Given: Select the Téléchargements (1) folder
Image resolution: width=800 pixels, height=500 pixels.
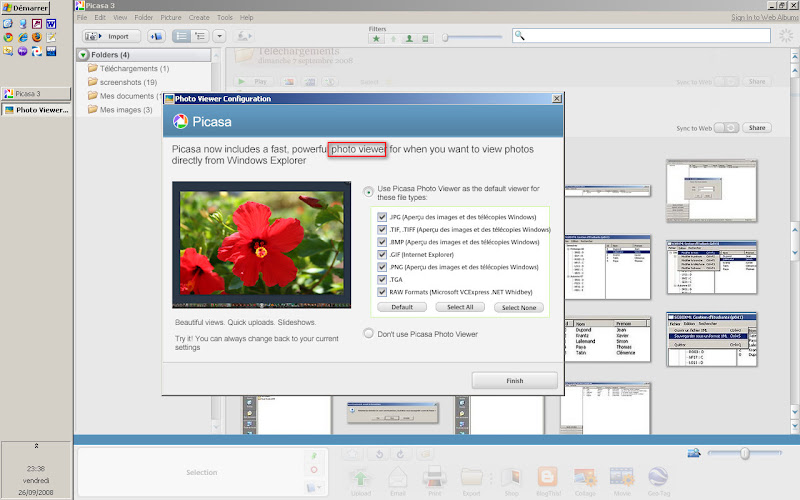Looking at the screenshot, I should point(134,68).
